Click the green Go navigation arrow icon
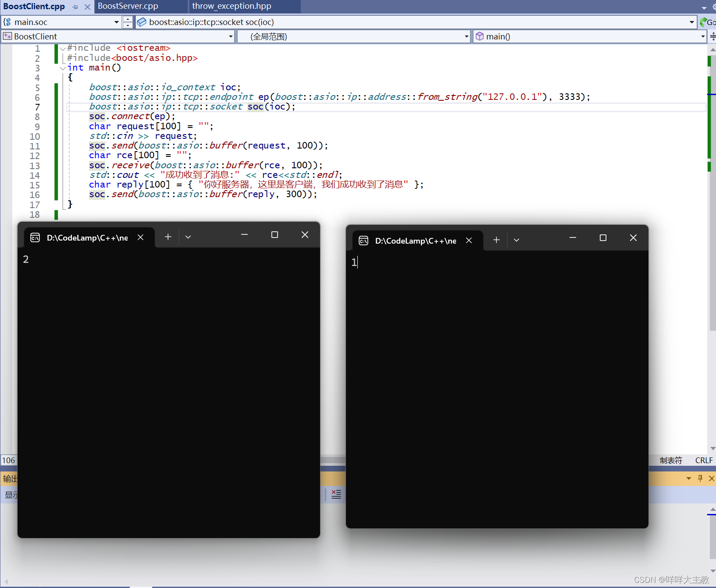This screenshot has width=716, height=588. pos(703,22)
